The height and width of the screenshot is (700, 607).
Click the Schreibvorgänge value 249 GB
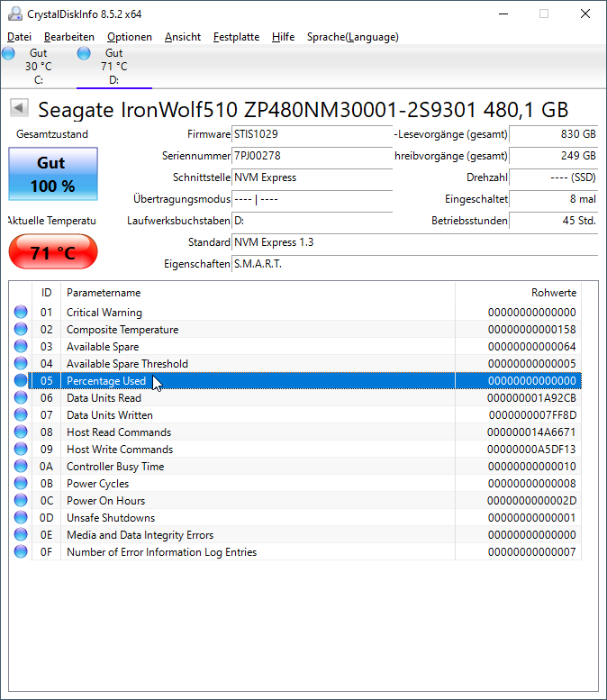coord(554,156)
